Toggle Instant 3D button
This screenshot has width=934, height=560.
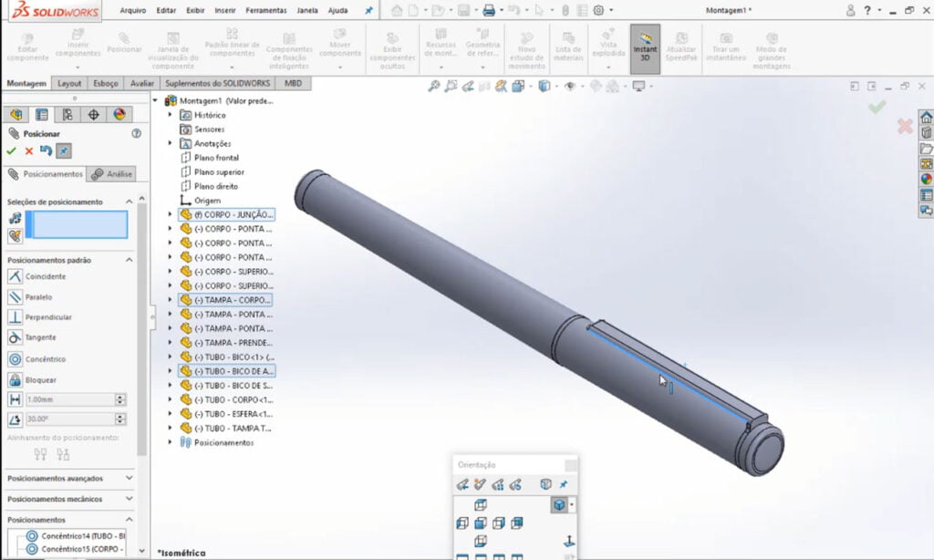(645, 48)
